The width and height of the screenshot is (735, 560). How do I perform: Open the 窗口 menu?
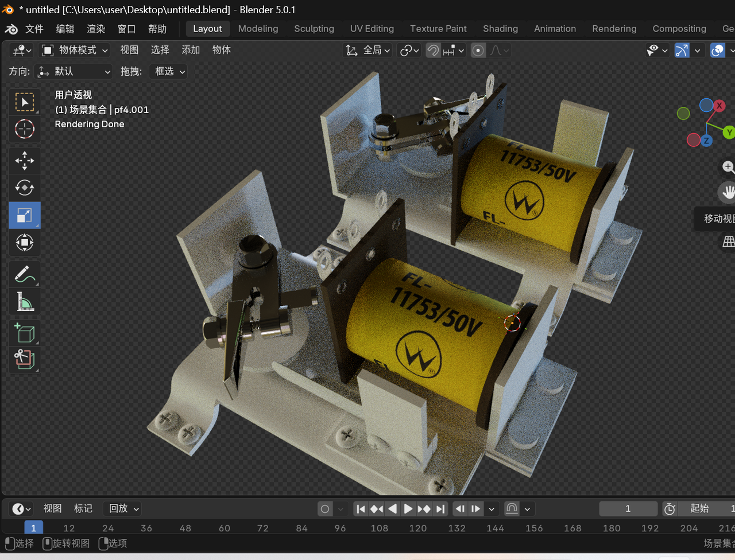(126, 29)
